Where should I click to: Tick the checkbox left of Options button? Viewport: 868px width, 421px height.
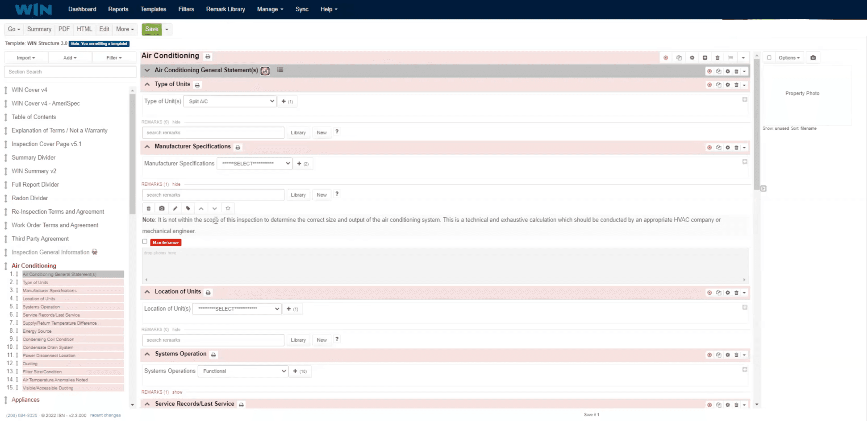[769, 58]
